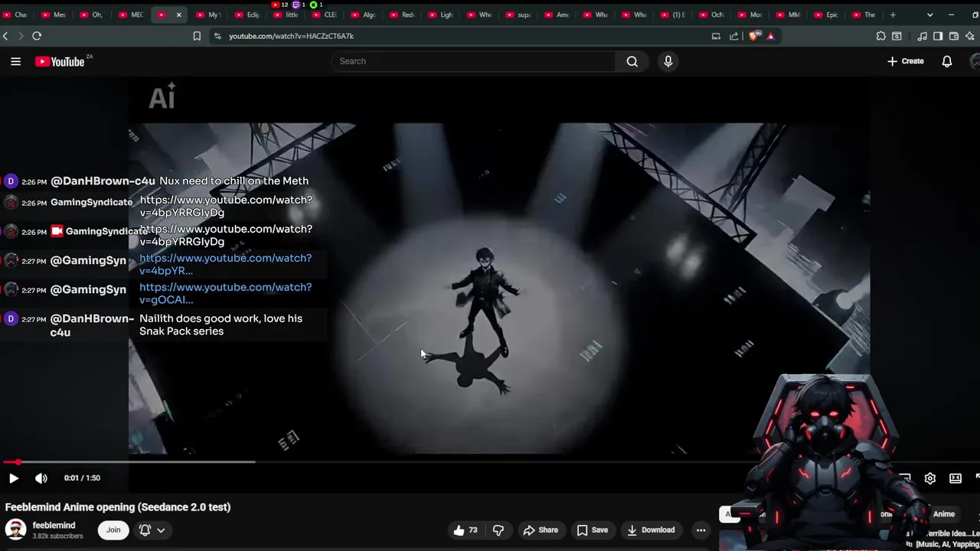
Task: Mute the video volume
Action: tap(41, 478)
